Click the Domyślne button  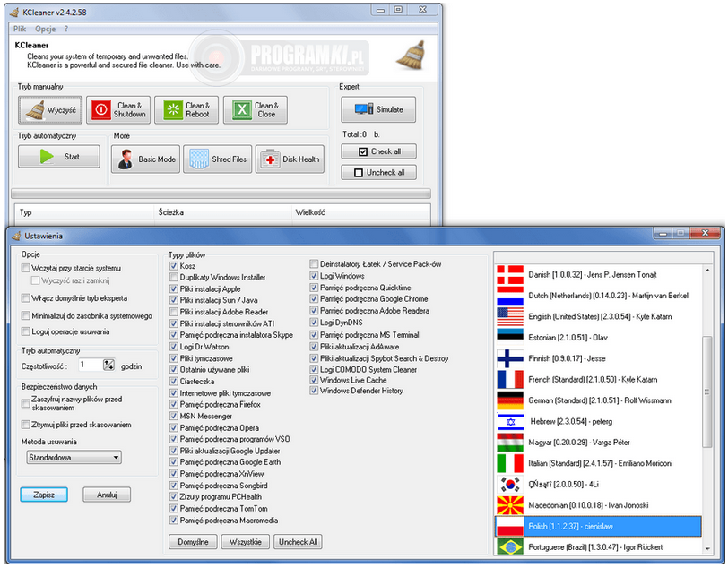(x=193, y=542)
